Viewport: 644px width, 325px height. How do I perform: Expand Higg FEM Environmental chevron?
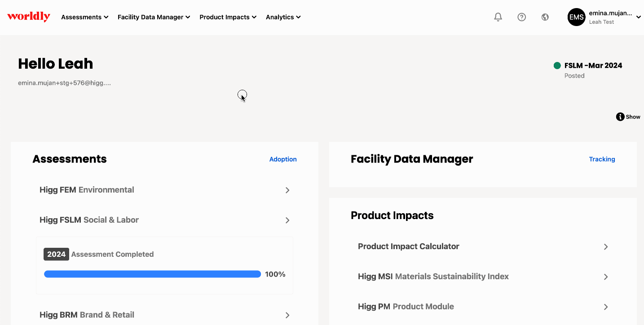click(287, 190)
